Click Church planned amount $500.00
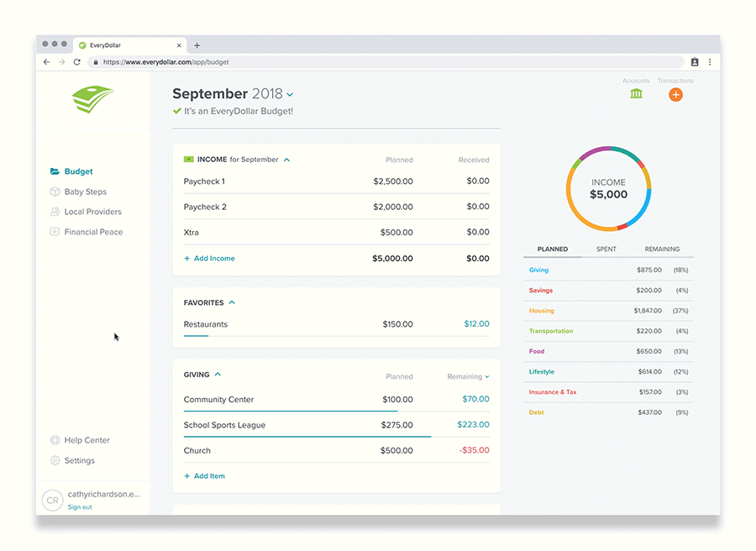The width and height of the screenshot is (756, 551). pos(396,450)
